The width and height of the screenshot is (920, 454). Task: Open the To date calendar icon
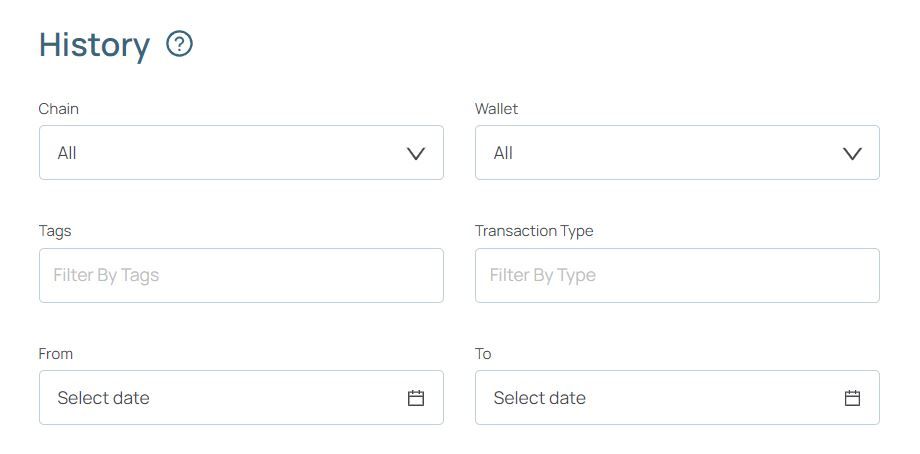click(x=852, y=398)
